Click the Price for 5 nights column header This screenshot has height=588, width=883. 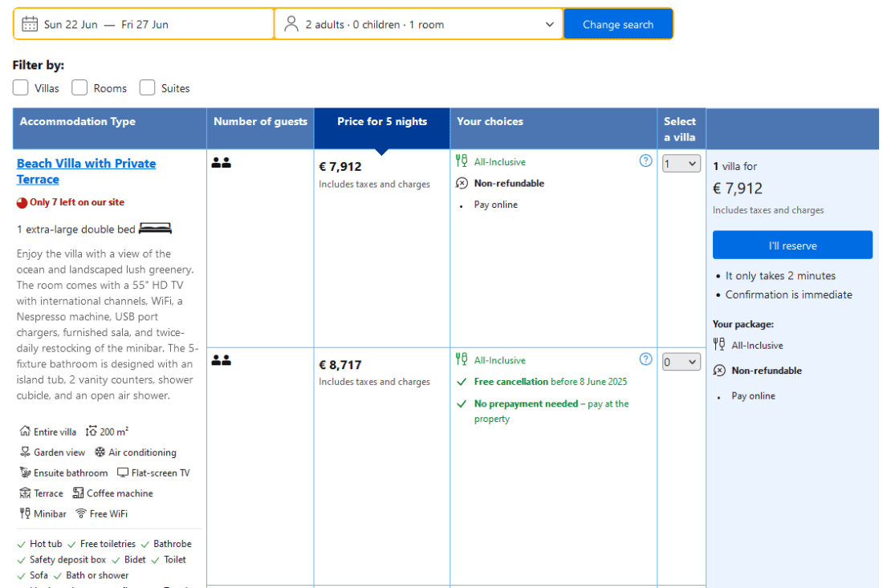click(x=382, y=122)
